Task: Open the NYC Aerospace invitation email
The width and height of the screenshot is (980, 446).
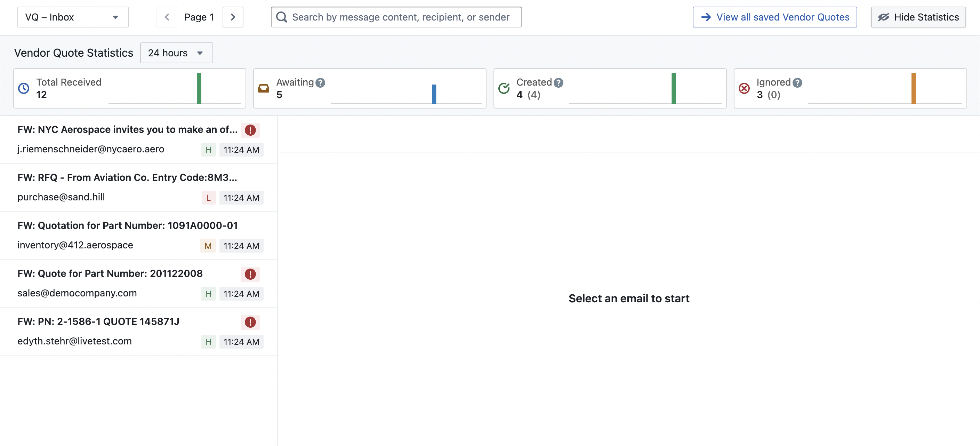Action: click(x=139, y=140)
